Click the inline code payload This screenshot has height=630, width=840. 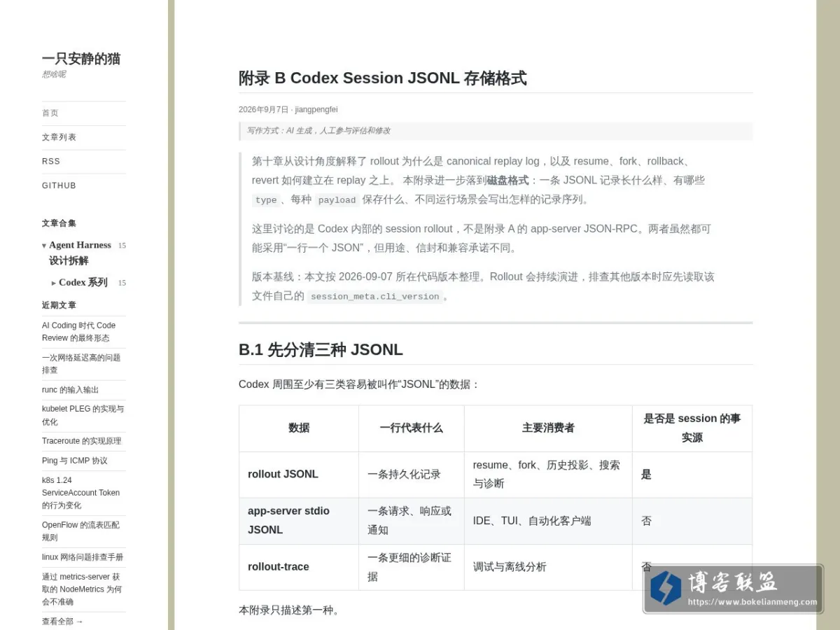[337, 200]
